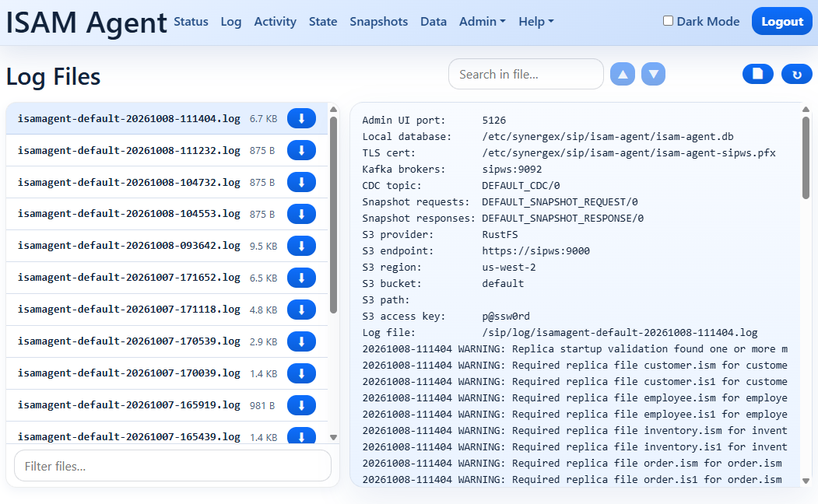The image size is (818, 504).
Task: Click the file list scrollbar thumb
Action: (333, 215)
